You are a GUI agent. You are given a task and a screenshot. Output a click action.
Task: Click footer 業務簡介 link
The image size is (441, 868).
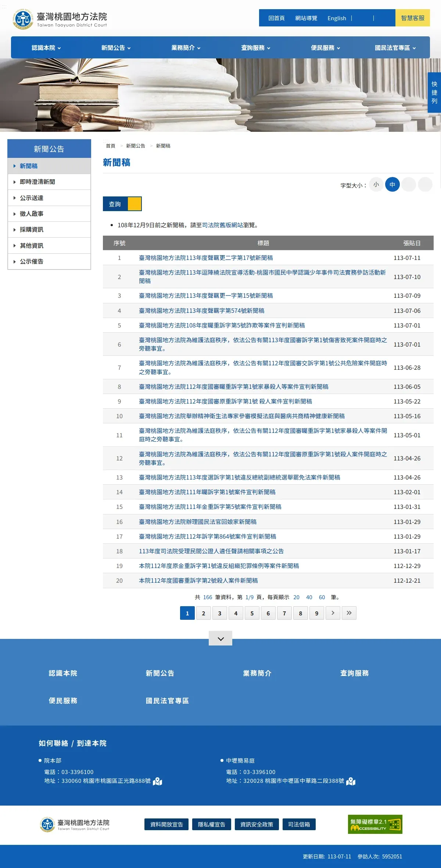(x=257, y=673)
